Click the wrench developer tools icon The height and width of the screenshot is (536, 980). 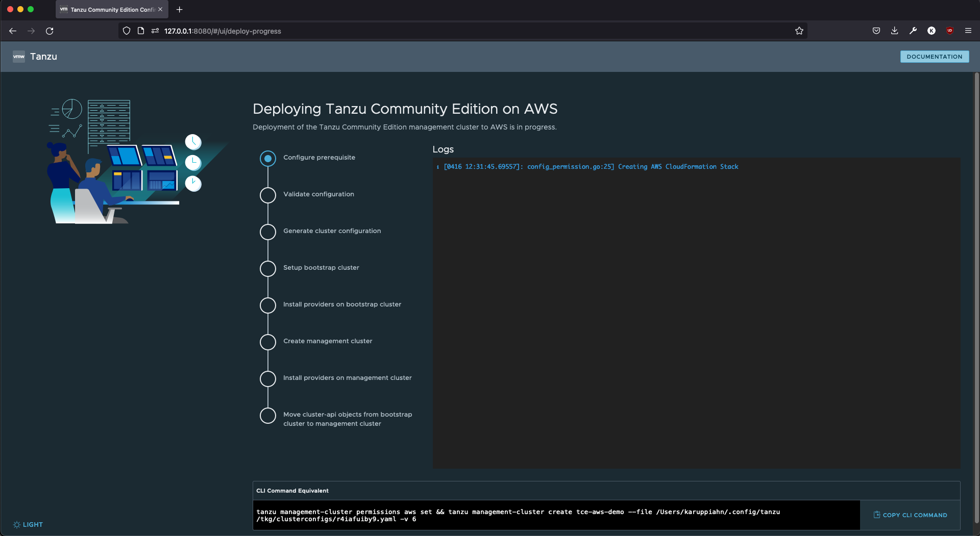tap(913, 31)
